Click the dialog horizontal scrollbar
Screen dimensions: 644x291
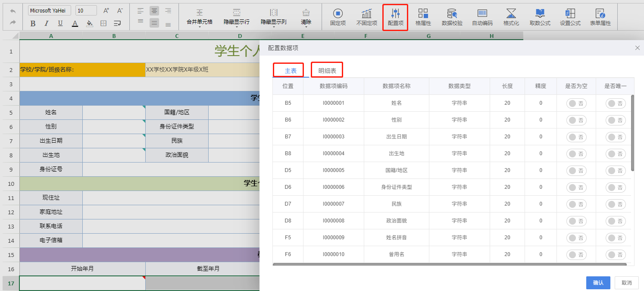[450, 264]
